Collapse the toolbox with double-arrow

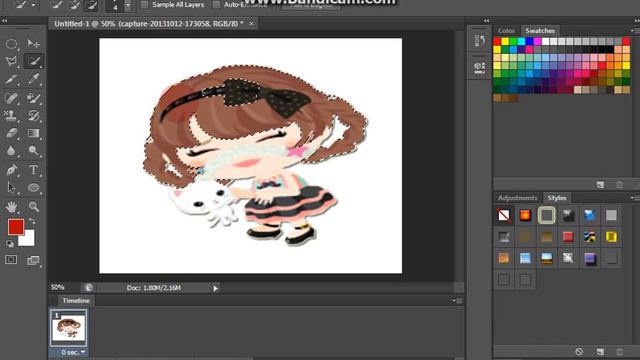(4, 20)
